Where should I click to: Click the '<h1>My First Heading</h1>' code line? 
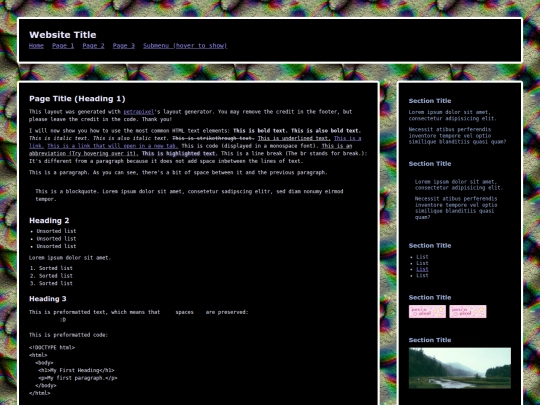76,371
